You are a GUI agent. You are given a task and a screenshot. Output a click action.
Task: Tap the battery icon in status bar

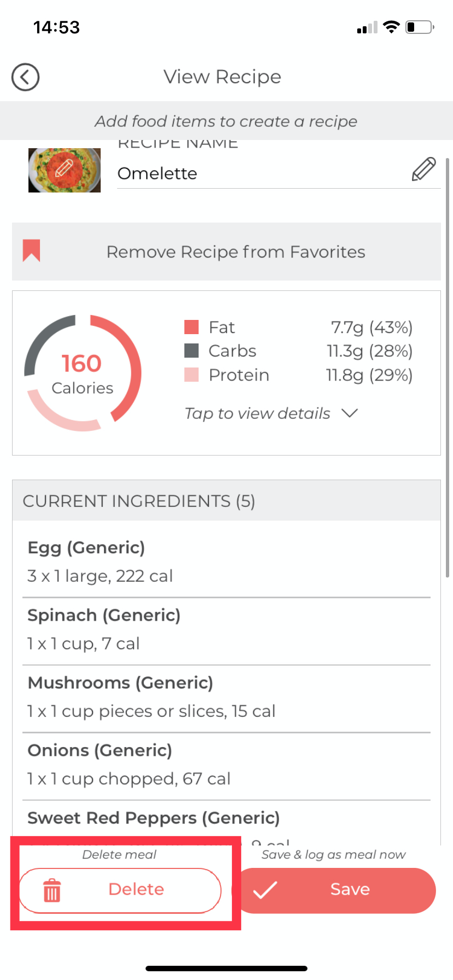pyautogui.click(x=419, y=27)
